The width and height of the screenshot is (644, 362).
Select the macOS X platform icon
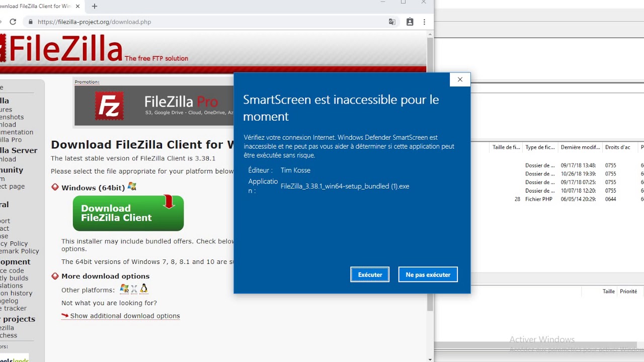click(134, 289)
